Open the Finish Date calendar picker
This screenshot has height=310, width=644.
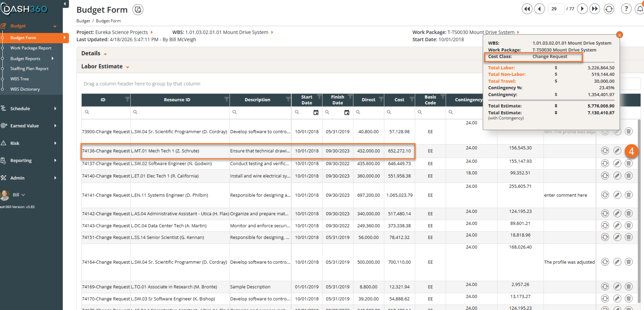(x=347, y=112)
